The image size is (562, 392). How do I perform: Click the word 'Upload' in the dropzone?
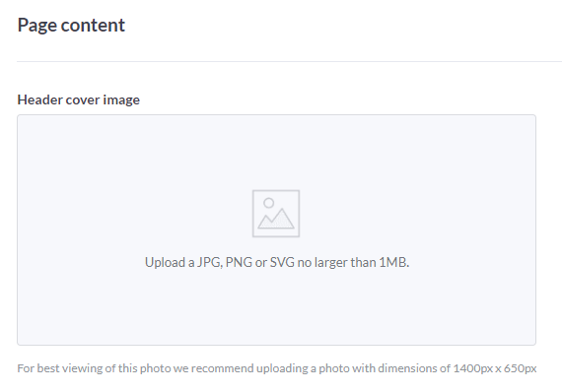point(165,262)
